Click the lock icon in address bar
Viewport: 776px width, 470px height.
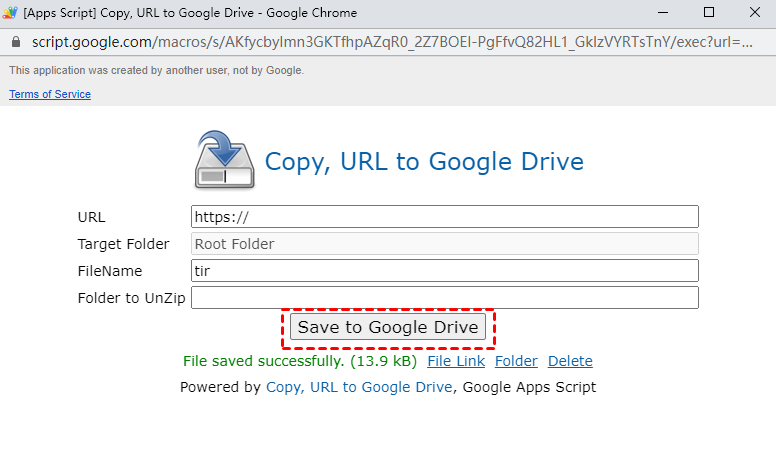pos(16,42)
